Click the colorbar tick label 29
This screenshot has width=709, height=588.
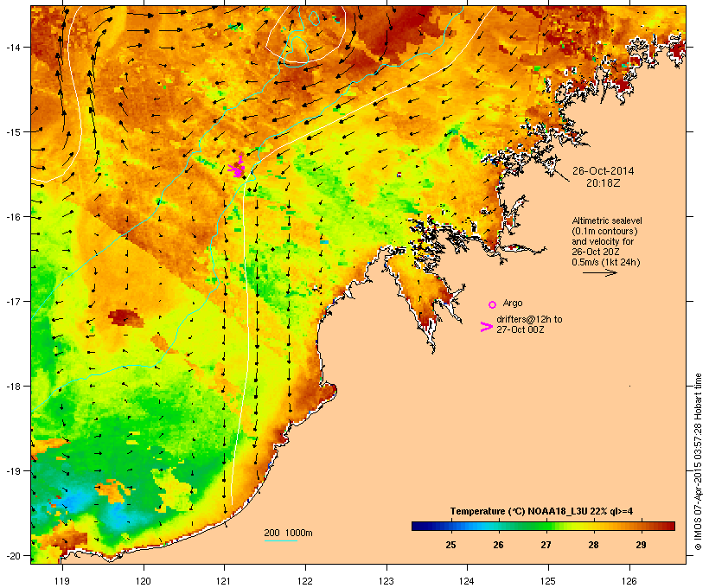pyautogui.click(x=642, y=545)
